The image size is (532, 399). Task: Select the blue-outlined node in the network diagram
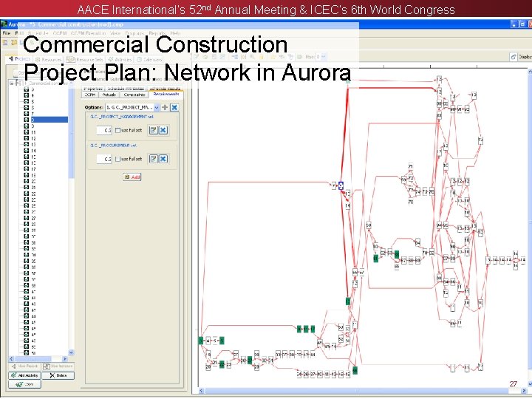click(x=341, y=185)
